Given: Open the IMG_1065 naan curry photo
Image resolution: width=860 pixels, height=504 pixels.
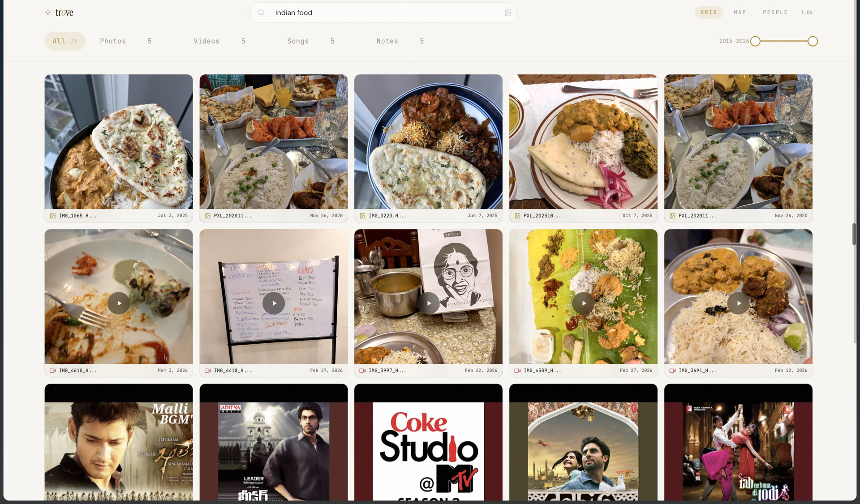Looking at the screenshot, I should tap(119, 142).
